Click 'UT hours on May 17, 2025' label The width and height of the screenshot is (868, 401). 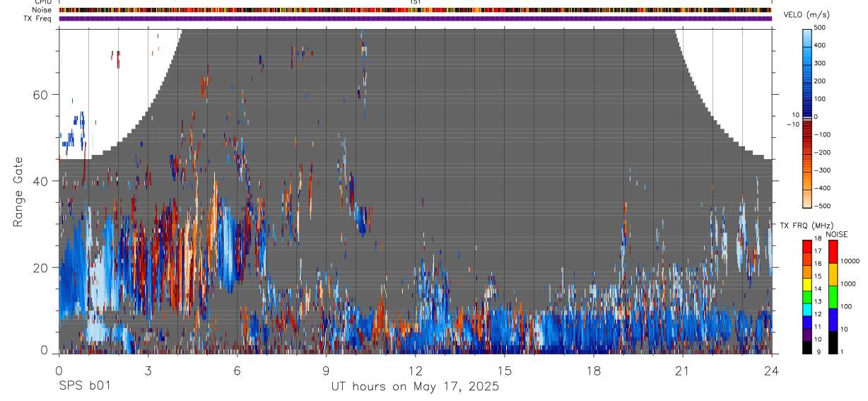[415, 387]
